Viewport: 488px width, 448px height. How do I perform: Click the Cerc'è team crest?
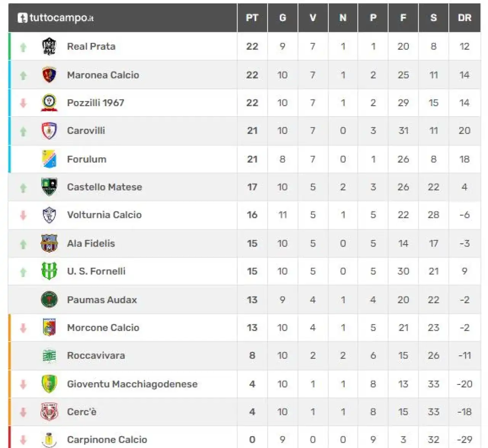click(x=49, y=412)
